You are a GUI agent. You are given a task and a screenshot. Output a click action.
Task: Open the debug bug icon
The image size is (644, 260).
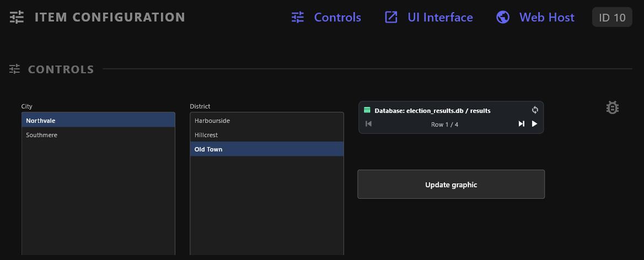tap(613, 108)
